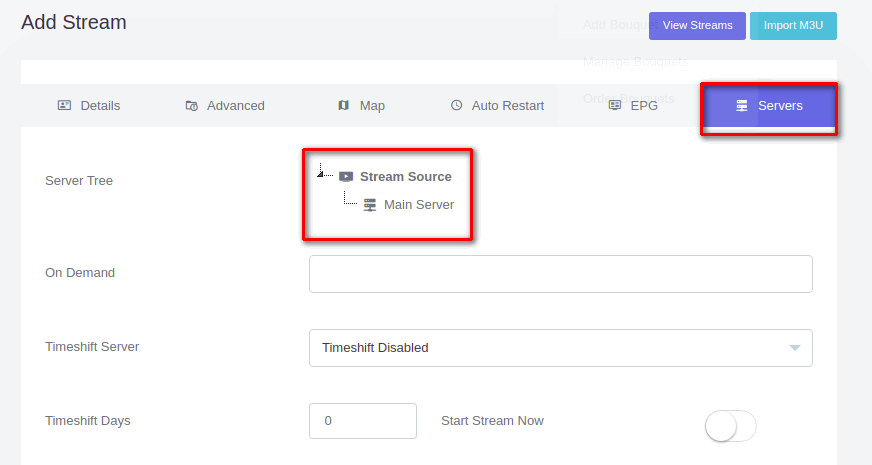Viewport: 872px width, 465px height.
Task: Click the Map tab map icon
Action: (344, 105)
